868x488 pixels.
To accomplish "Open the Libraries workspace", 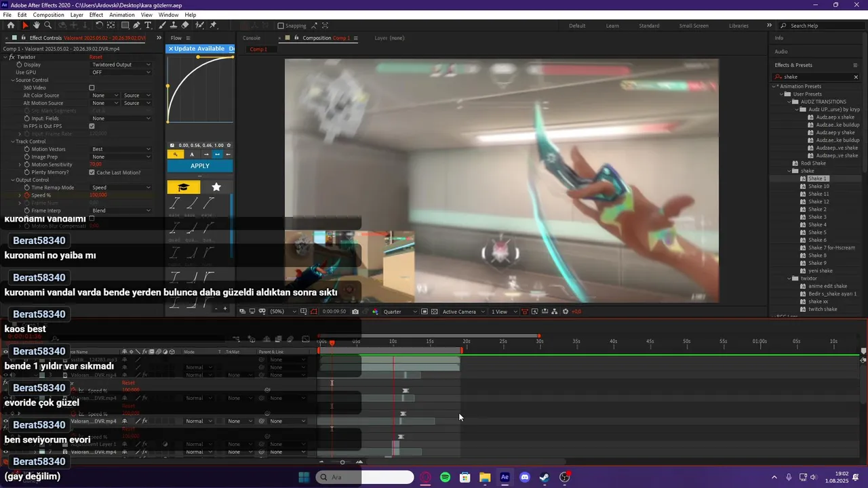I will coord(738,26).
